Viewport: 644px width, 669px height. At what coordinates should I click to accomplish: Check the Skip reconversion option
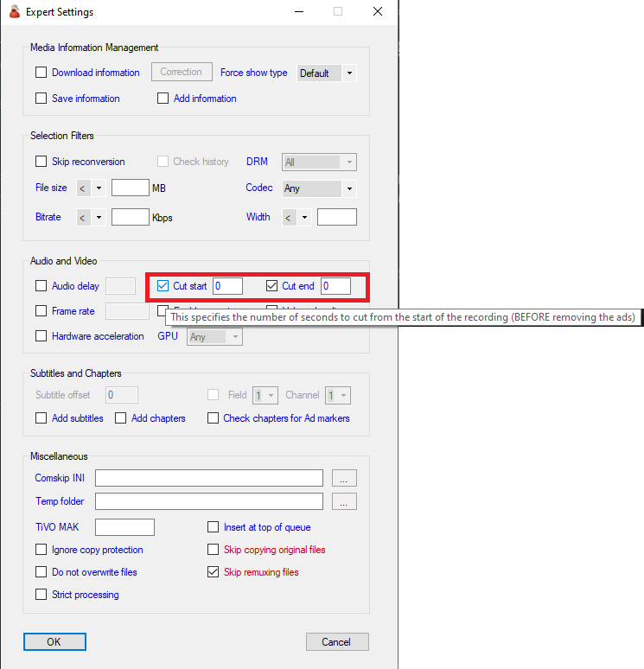click(41, 162)
